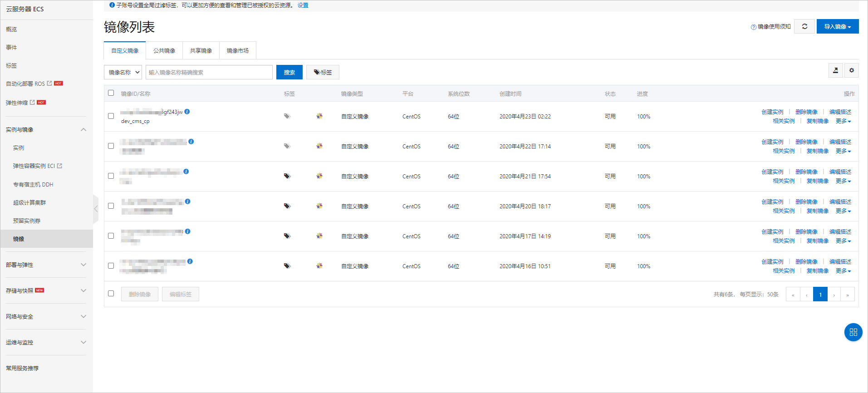Click the sidebar collapse handle arrow
This screenshot has width=868, height=393.
point(96,209)
